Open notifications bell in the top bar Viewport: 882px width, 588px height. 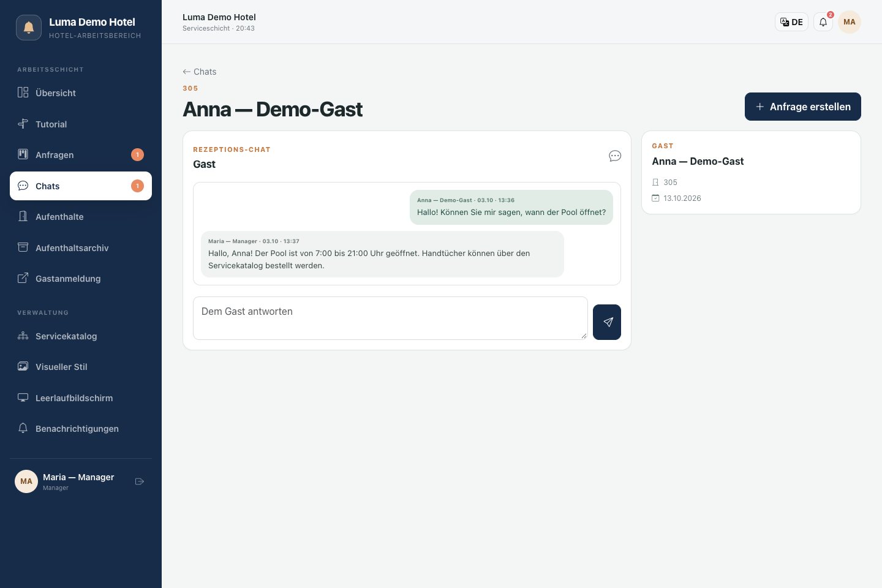[x=823, y=22]
